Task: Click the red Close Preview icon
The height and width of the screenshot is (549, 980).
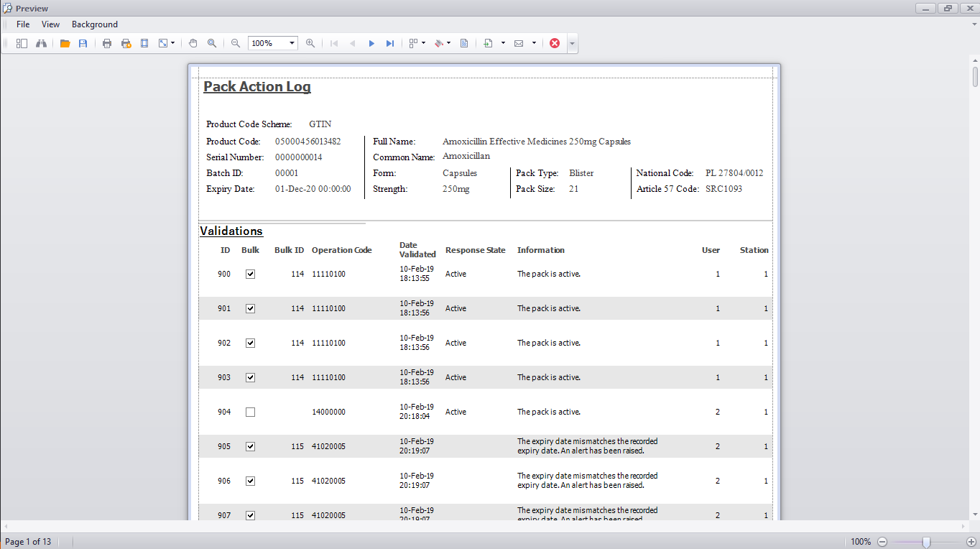Action: point(555,43)
